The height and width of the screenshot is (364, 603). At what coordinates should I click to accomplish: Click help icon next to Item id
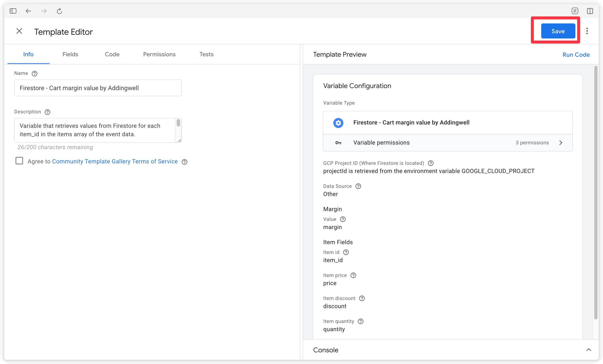tap(346, 252)
